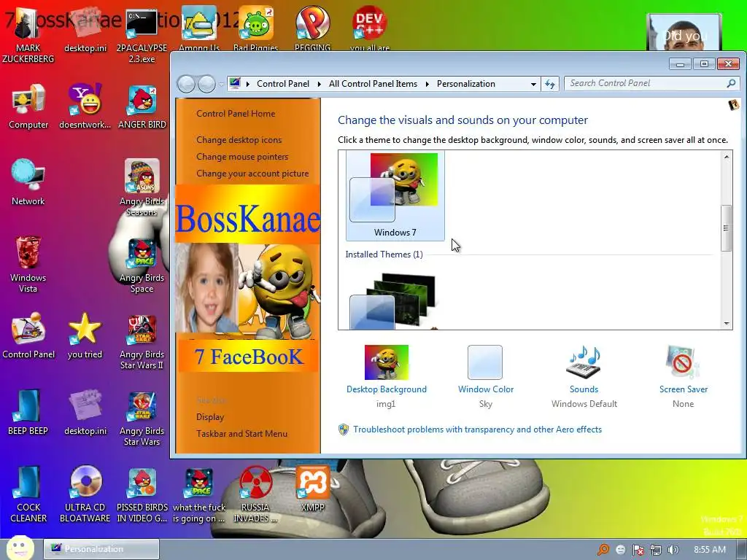Open Change your account picture link
The height and width of the screenshot is (560, 747).
click(x=252, y=174)
